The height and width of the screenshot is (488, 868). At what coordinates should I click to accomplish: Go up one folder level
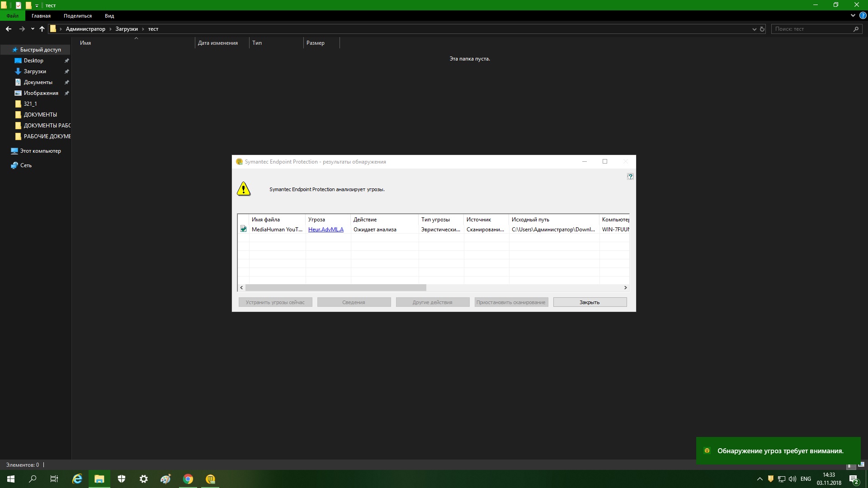click(x=42, y=29)
